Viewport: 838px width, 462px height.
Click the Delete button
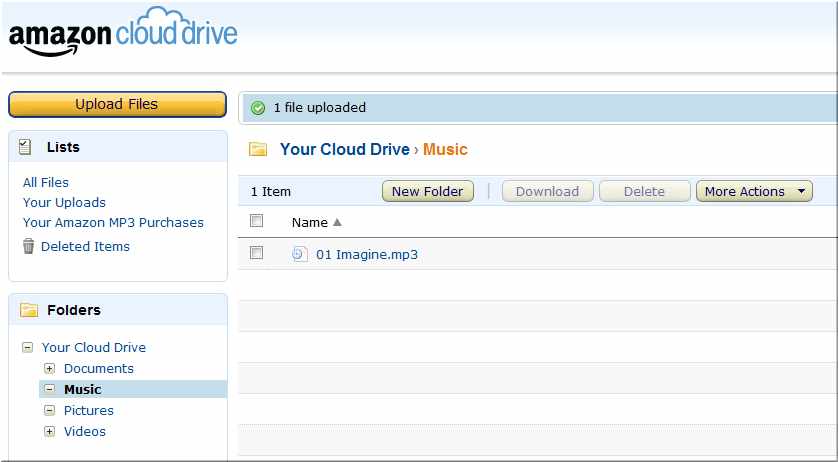[x=645, y=191]
